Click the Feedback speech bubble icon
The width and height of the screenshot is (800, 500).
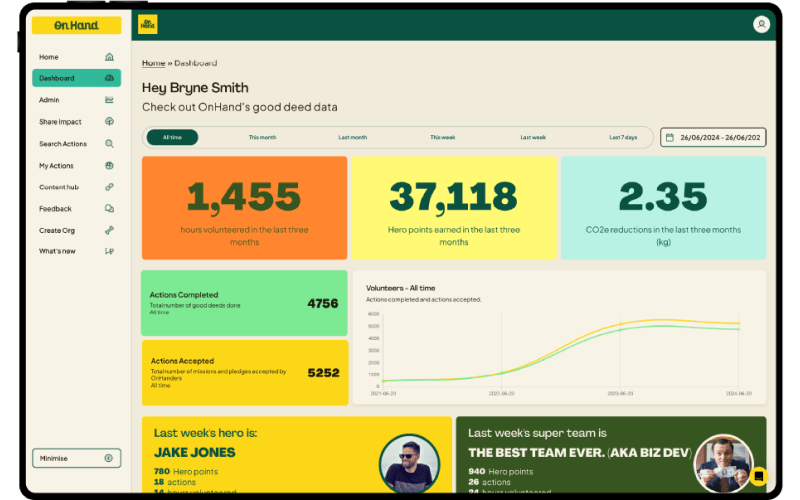tap(109, 209)
